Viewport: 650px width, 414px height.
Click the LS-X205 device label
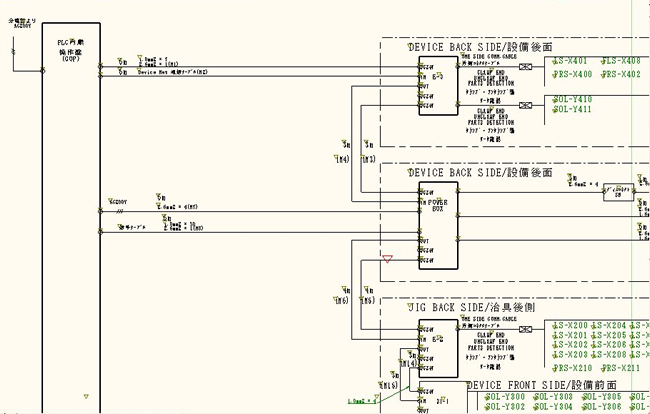coord(609,335)
